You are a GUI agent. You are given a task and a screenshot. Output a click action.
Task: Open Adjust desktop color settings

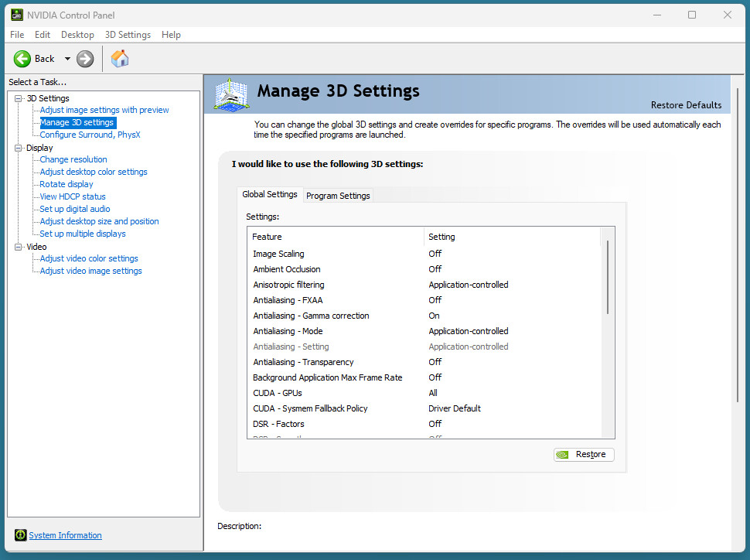(94, 172)
